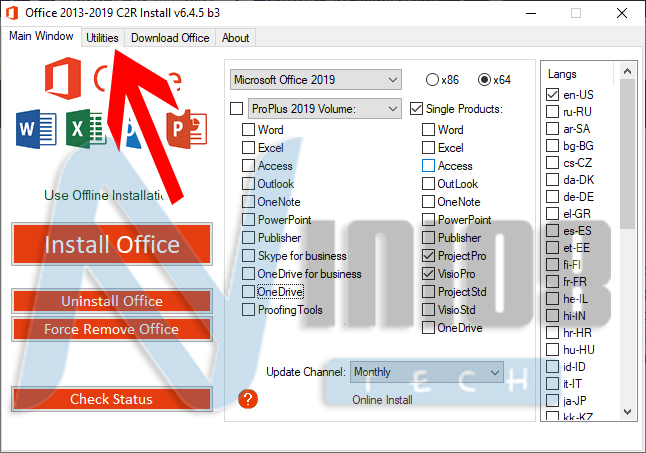Check Word under ProPlus 2019 Volume
646x453 pixels.
[x=248, y=129]
